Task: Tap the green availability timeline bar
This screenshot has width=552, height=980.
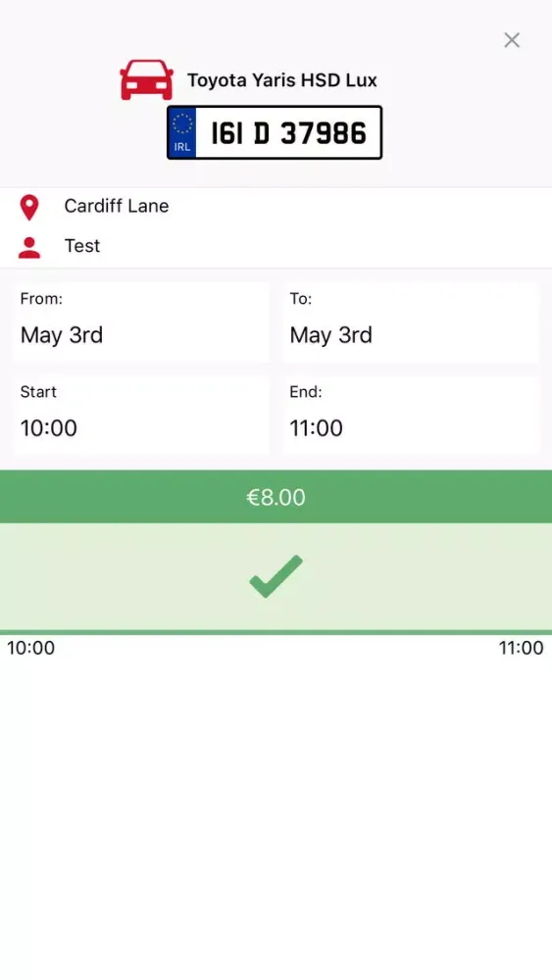Action: click(276, 632)
